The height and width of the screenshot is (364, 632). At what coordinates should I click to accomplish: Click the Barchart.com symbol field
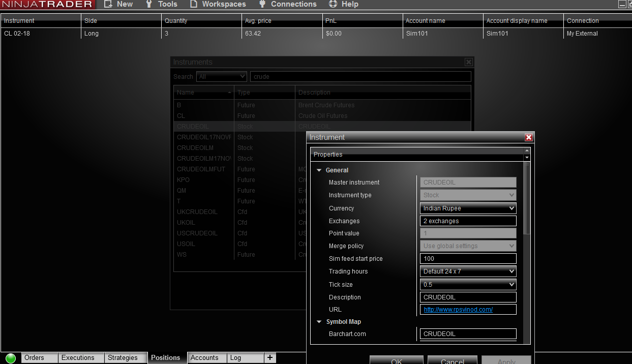(468, 334)
